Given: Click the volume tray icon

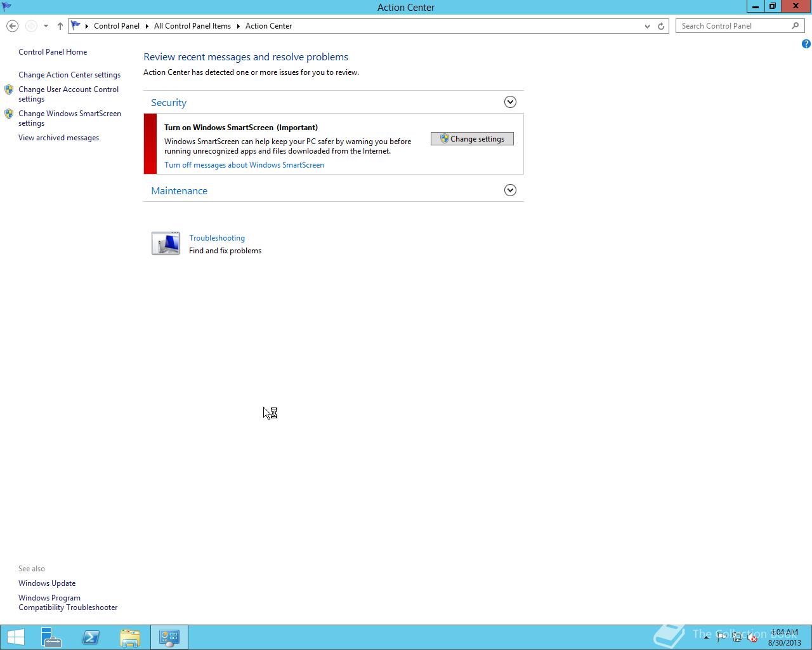Looking at the screenshot, I should click(x=752, y=637).
